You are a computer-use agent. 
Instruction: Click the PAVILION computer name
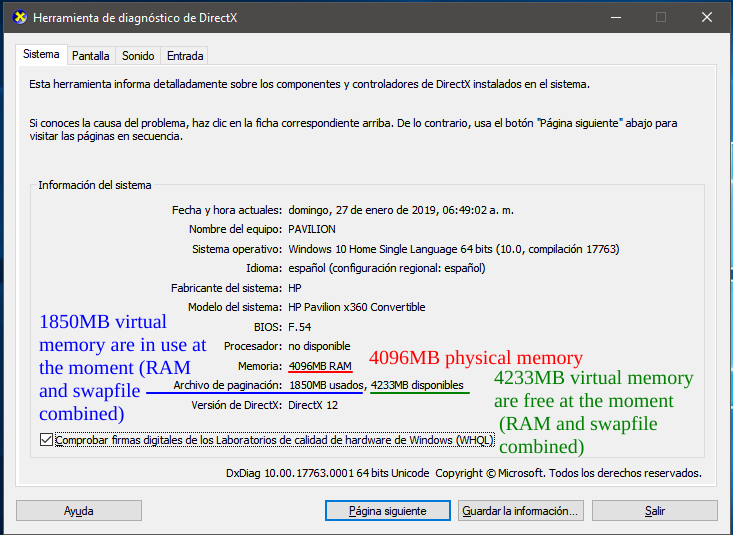(x=312, y=229)
